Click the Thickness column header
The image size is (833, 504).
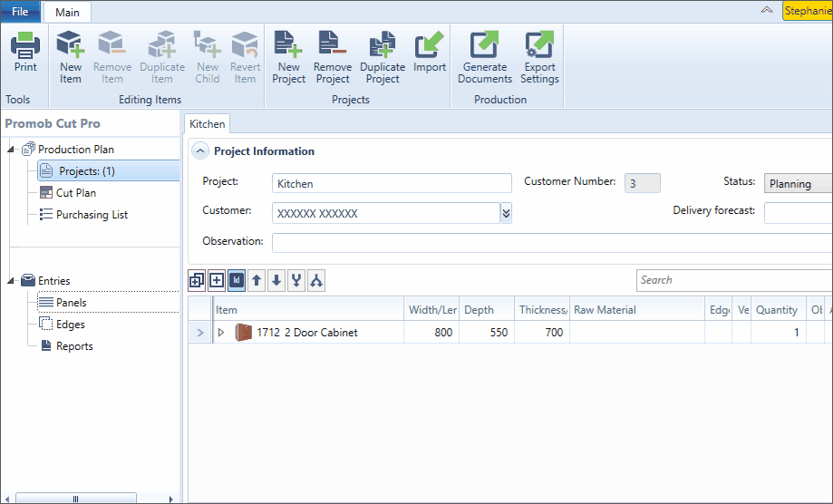pyautogui.click(x=542, y=310)
